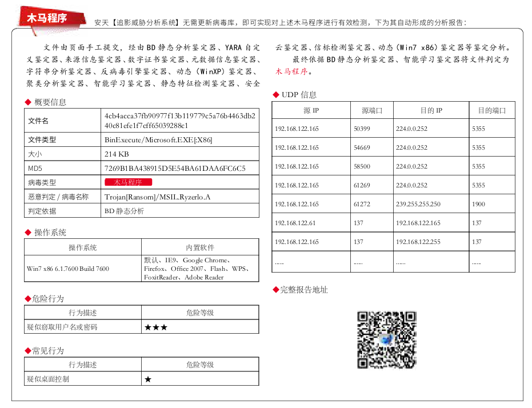Click the BD 静态分析 judgment basis cell

(x=124, y=211)
